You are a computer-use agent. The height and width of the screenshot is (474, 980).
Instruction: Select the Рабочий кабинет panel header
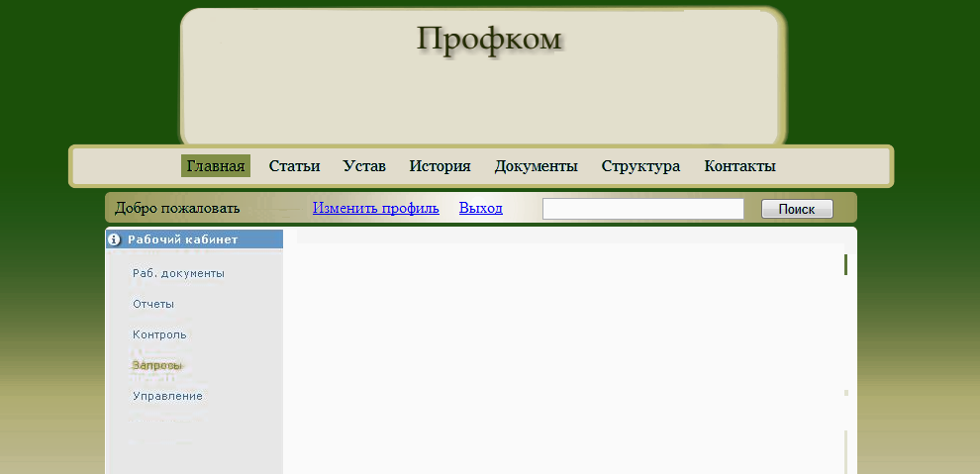194,239
